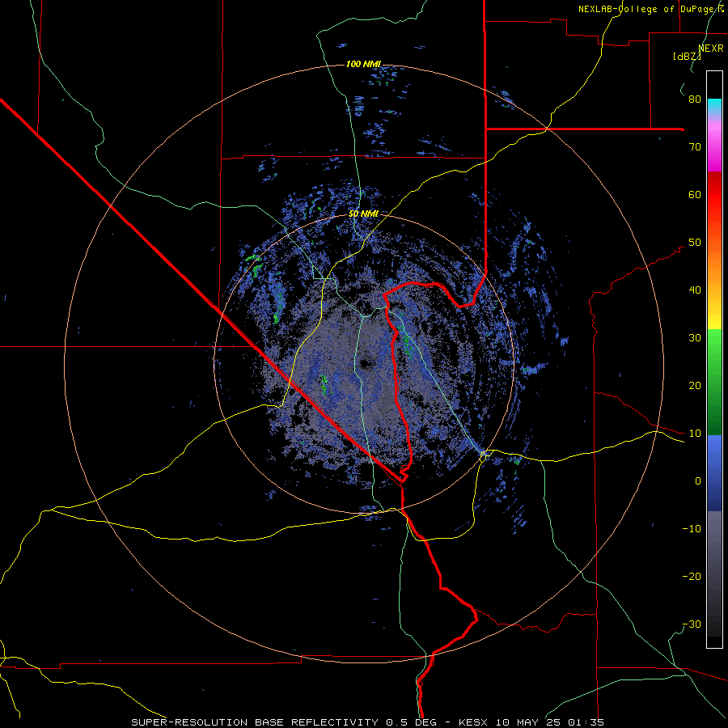Screen dimensions: 728x728
Task: Click the 70 value on the dBZ scale
Action: [695, 147]
